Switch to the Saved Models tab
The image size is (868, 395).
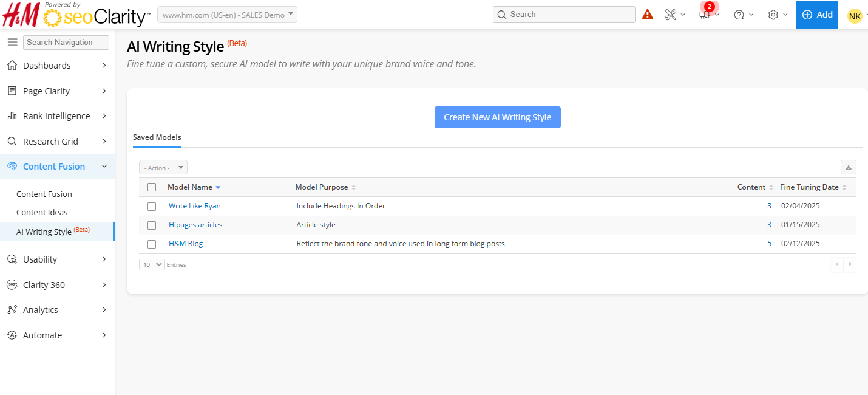pos(157,137)
